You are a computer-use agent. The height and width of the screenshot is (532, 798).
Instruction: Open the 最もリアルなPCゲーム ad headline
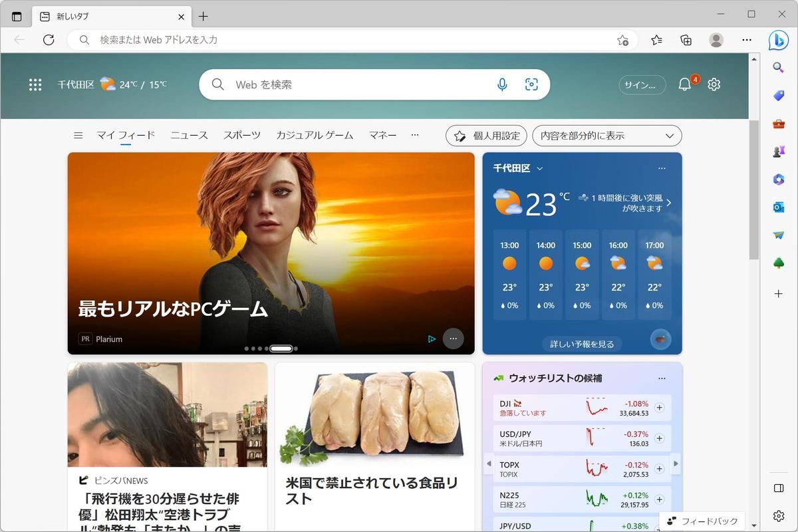click(x=173, y=309)
